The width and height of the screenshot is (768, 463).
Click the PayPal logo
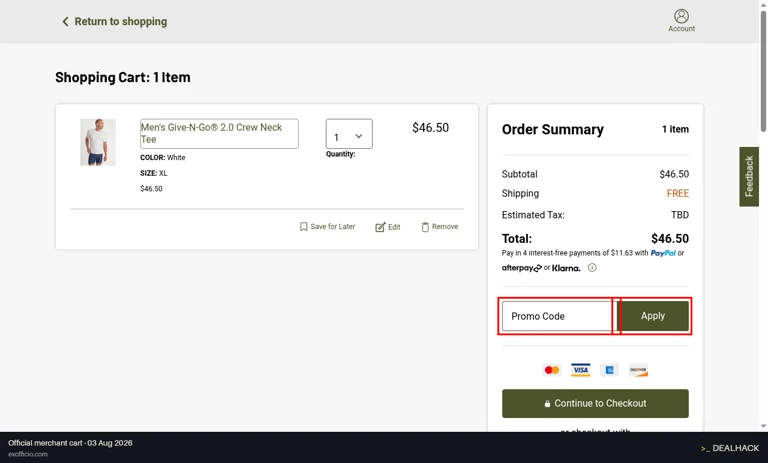(x=663, y=253)
